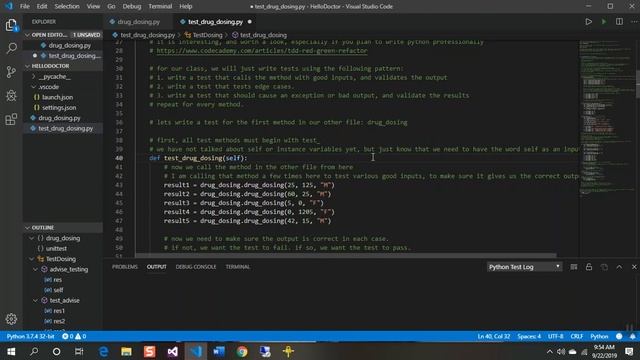The width and height of the screenshot is (640, 360).
Task: Maximize the panel with the up chevron
Action: 619,267
